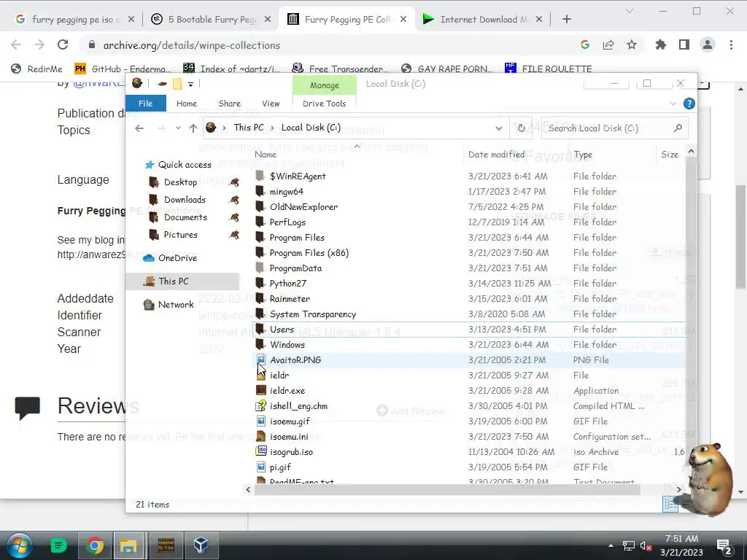
Task: Switch to Internet Download Manager browser tab
Action: tap(483, 19)
